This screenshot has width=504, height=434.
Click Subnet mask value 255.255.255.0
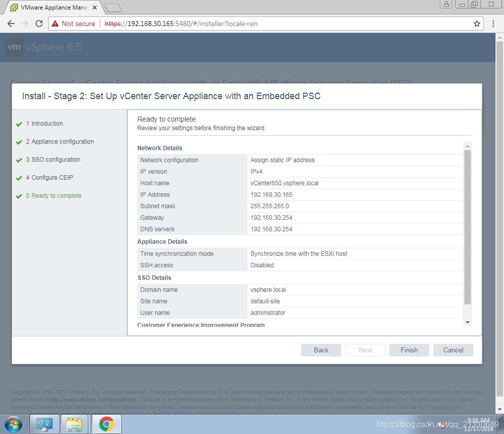270,206
